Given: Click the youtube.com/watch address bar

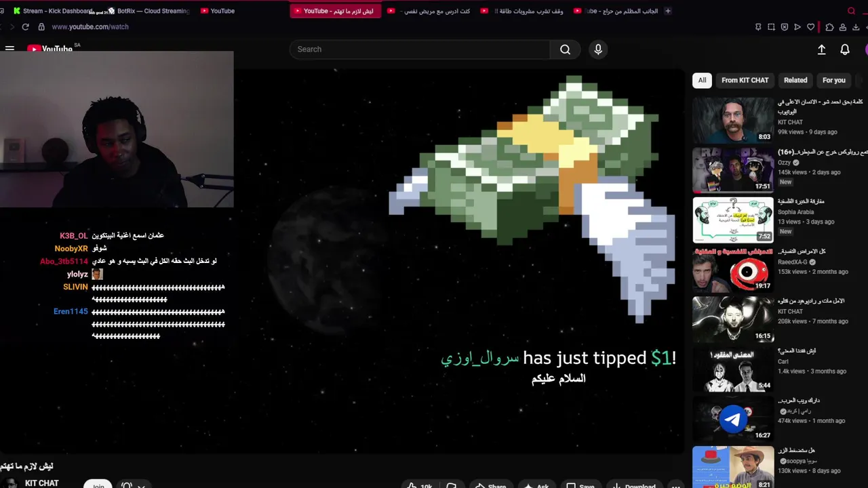Looking at the screenshot, I should pos(90,27).
